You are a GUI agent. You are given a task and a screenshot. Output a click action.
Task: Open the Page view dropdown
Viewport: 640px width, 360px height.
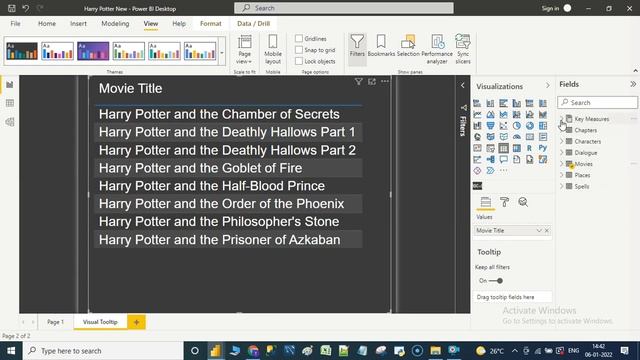tap(244, 50)
